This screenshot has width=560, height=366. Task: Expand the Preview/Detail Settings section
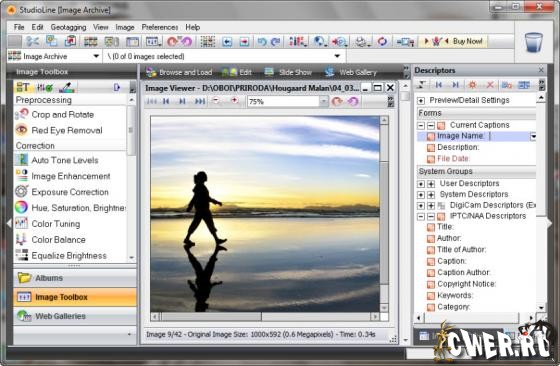click(x=421, y=101)
